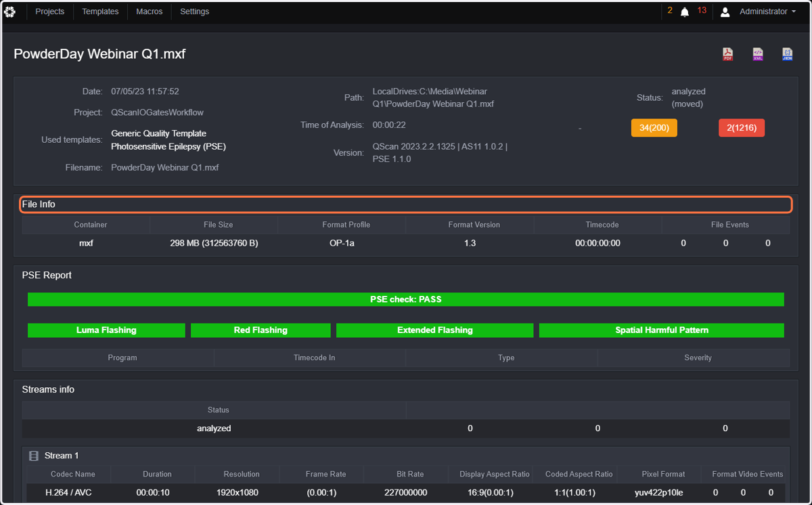Click the Spatial Harmful Pattern indicator
The width and height of the screenshot is (812, 505).
tap(662, 330)
